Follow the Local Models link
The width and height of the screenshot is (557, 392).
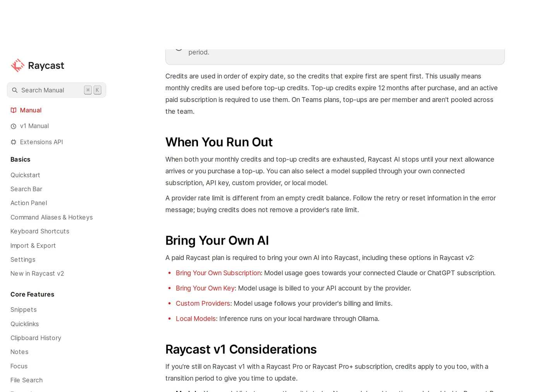click(196, 318)
